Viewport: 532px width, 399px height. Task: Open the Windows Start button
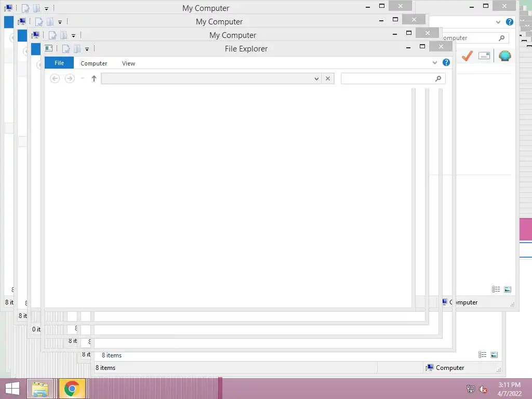coord(12,389)
